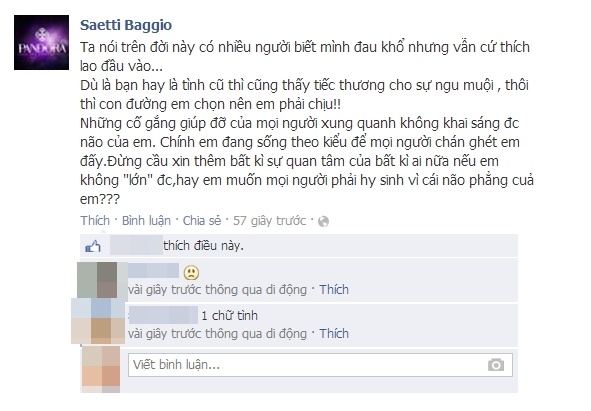Click the thumbs-up like icon
Screen dimensions: 591x411
93,247
